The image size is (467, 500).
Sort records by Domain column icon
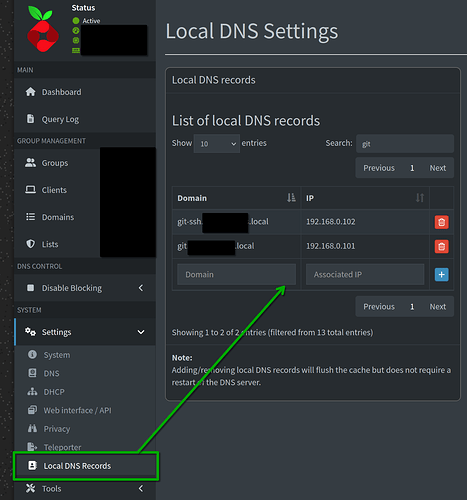tap(291, 198)
